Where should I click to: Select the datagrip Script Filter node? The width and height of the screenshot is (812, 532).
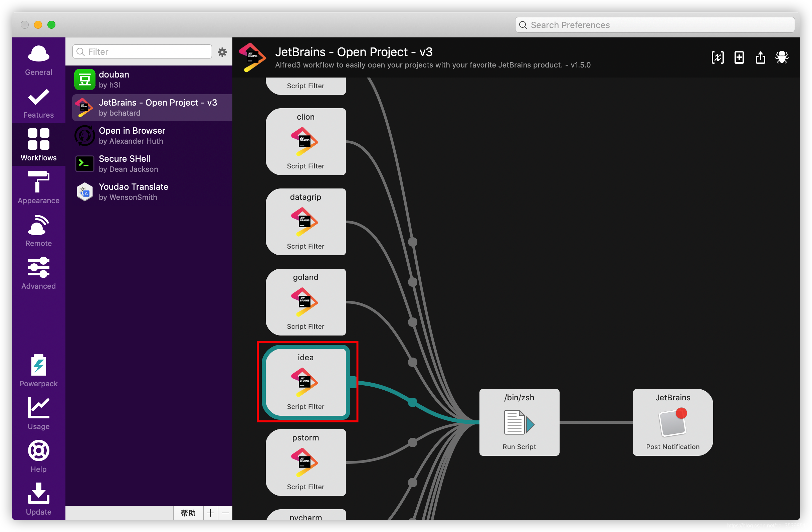click(306, 222)
